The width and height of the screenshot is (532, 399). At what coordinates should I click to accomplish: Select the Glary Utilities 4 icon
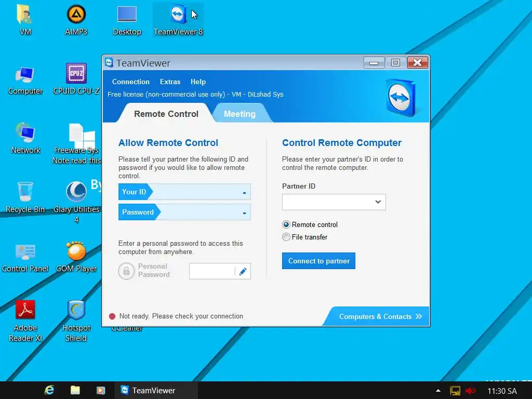76,202
